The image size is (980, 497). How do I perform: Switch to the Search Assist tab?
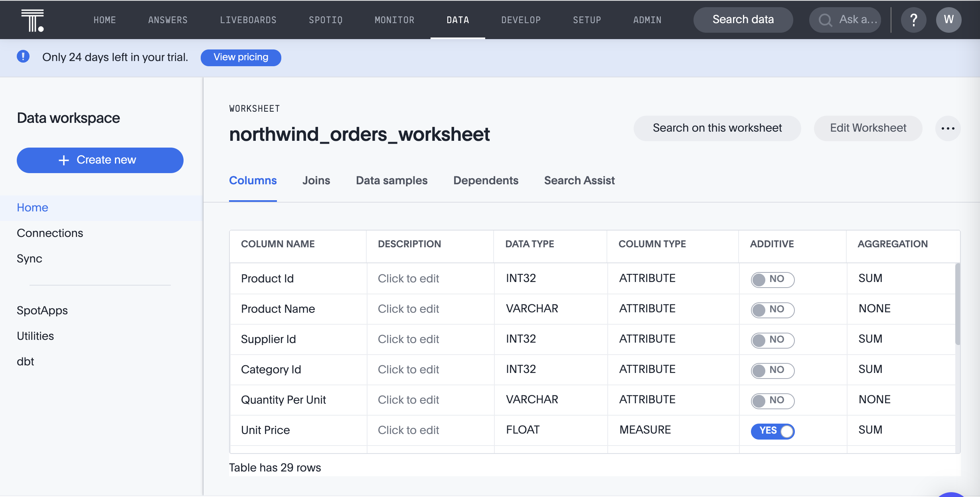579,180
